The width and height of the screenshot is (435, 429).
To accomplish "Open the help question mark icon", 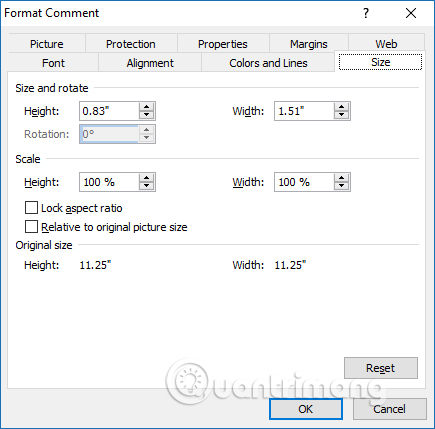I will coord(366,13).
